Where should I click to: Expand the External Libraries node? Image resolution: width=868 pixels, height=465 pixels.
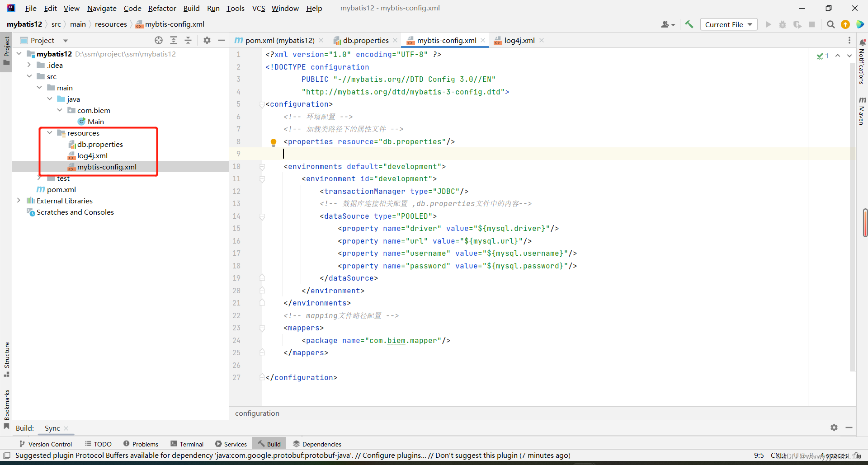pyautogui.click(x=19, y=201)
